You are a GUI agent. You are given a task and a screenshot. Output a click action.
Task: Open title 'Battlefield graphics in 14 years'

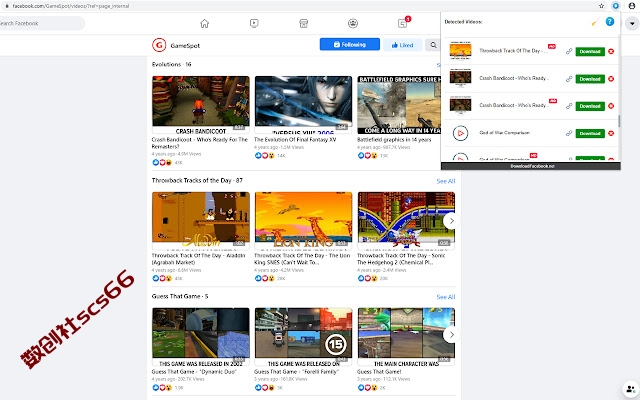pyautogui.click(x=394, y=140)
